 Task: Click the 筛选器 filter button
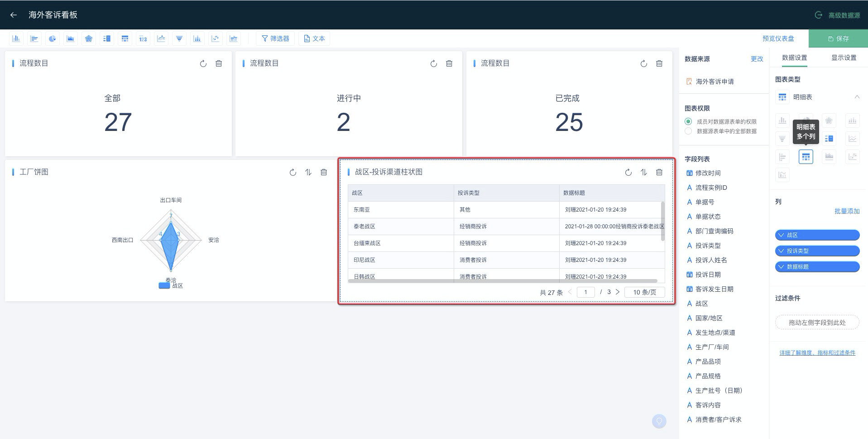(x=275, y=39)
